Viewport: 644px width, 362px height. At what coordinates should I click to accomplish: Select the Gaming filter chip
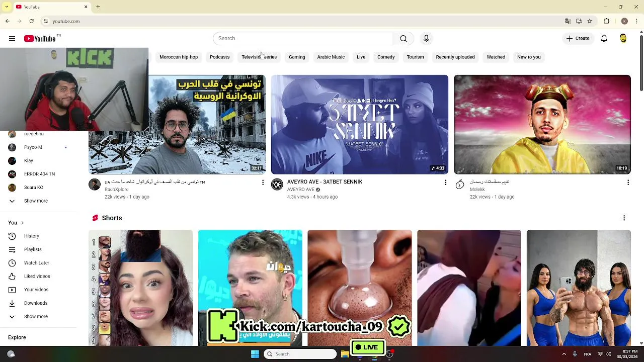pyautogui.click(x=297, y=57)
